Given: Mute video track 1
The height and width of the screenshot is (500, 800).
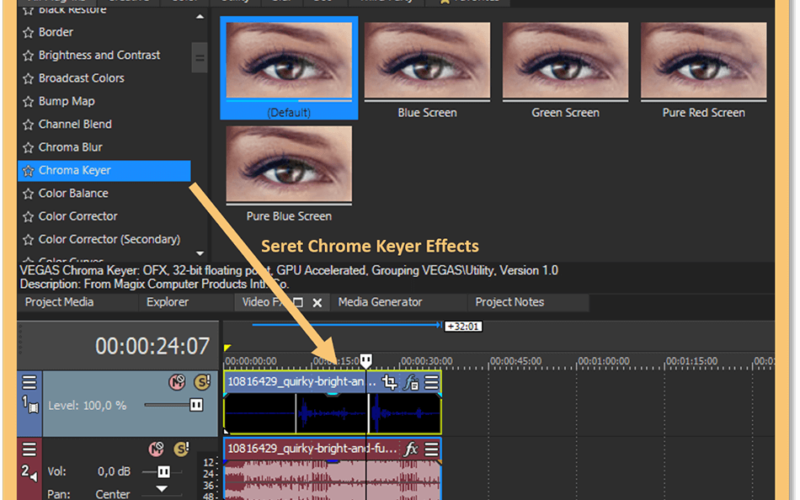Looking at the screenshot, I should coord(177,382).
